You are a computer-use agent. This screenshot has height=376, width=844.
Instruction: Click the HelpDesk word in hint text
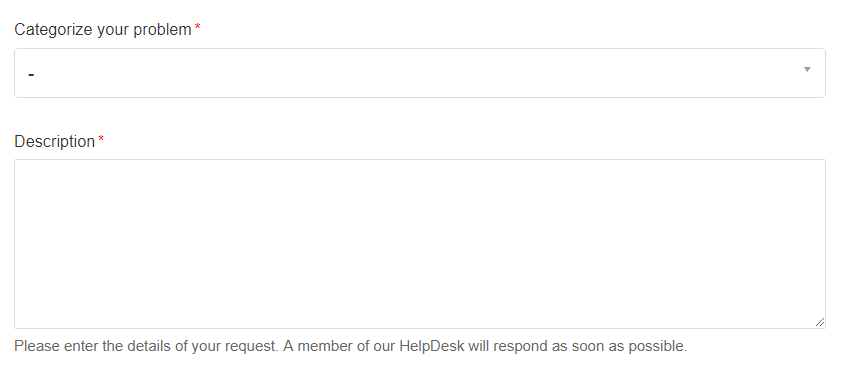tap(432, 346)
